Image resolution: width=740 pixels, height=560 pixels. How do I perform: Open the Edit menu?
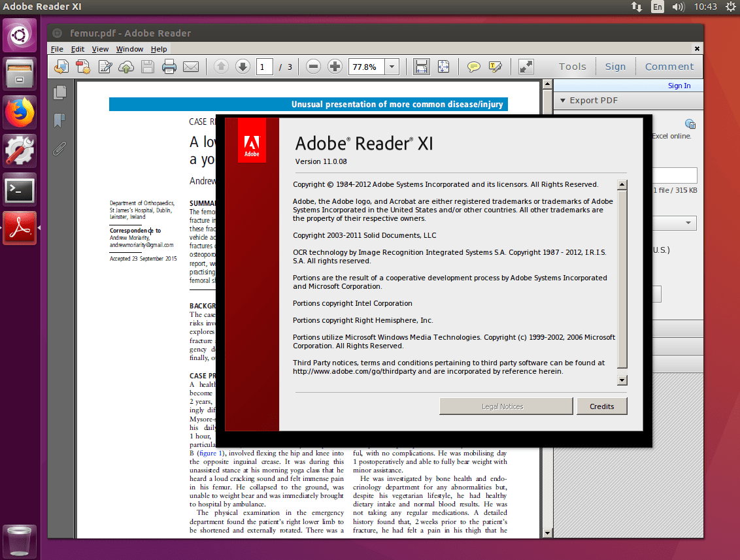coord(78,49)
